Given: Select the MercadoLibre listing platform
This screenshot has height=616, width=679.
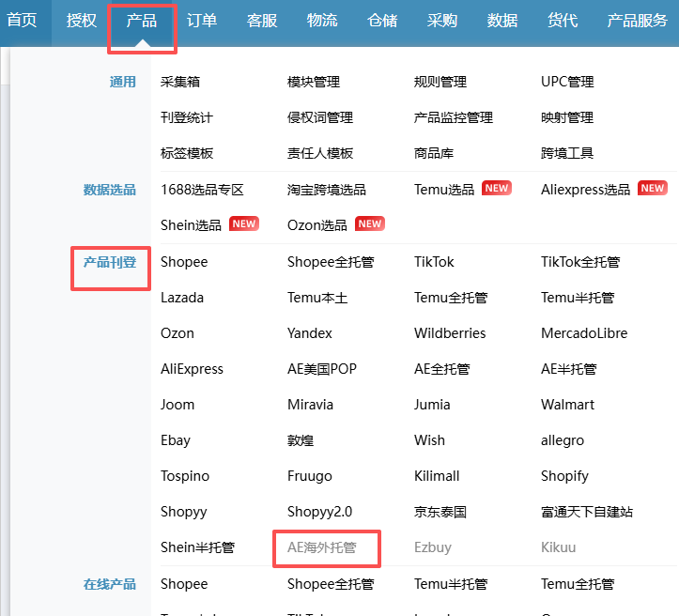Looking at the screenshot, I should 584,333.
